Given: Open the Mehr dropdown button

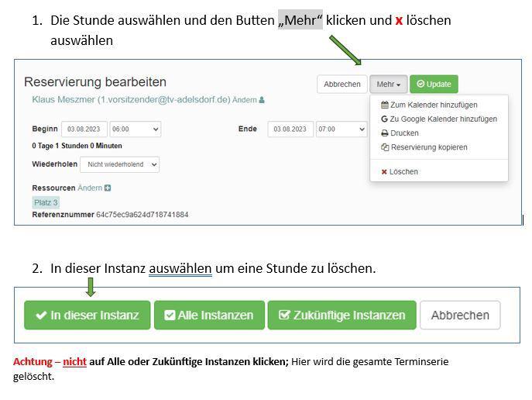Looking at the screenshot, I should [388, 84].
